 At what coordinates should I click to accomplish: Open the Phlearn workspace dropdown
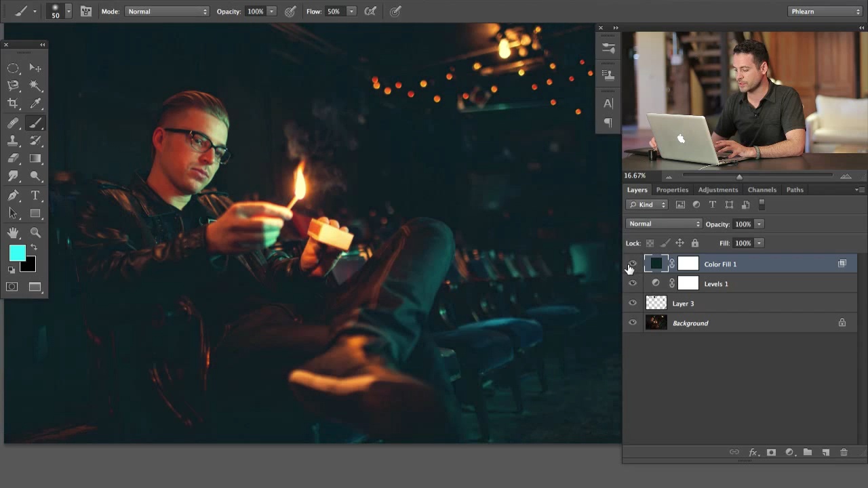click(825, 12)
